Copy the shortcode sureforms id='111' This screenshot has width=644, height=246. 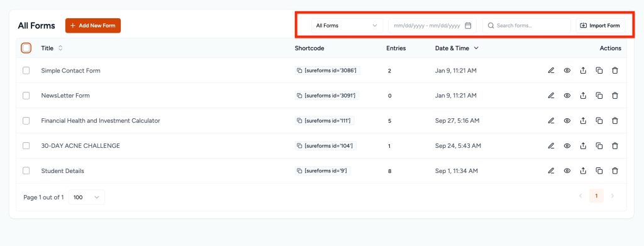299,121
